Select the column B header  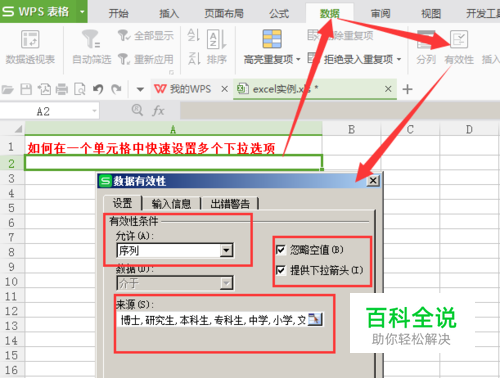pyautogui.click(x=351, y=129)
